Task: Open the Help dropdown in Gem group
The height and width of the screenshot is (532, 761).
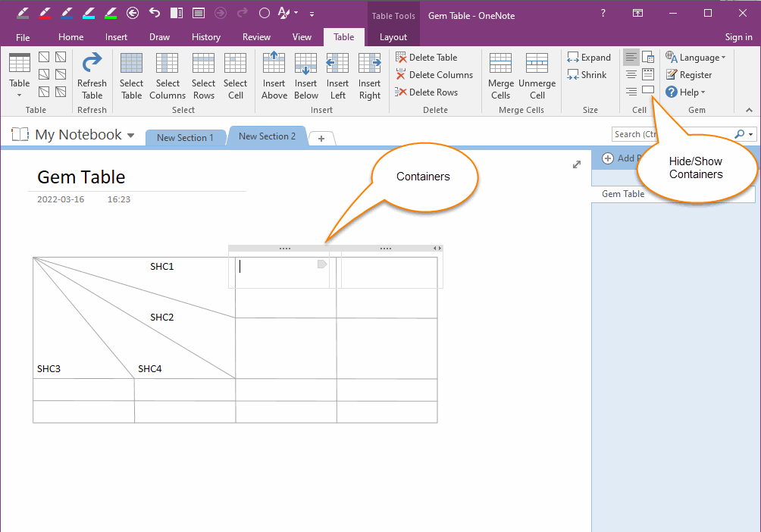Action: [x=685, y=92]
